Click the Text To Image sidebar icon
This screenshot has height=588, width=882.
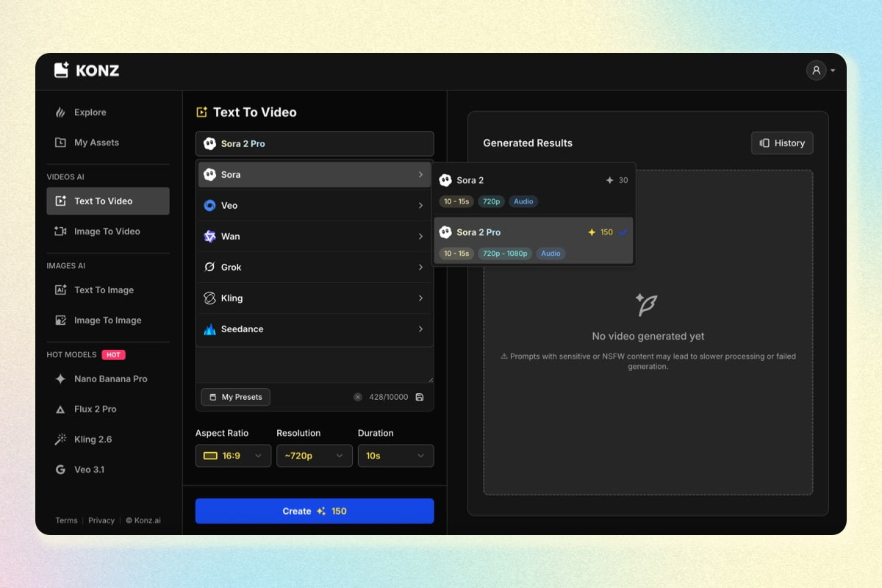point(60,290)
